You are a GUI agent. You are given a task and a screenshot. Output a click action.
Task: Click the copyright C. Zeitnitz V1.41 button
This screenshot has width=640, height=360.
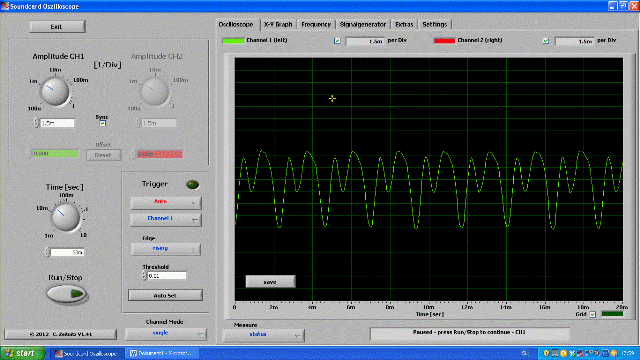point(60,334)
